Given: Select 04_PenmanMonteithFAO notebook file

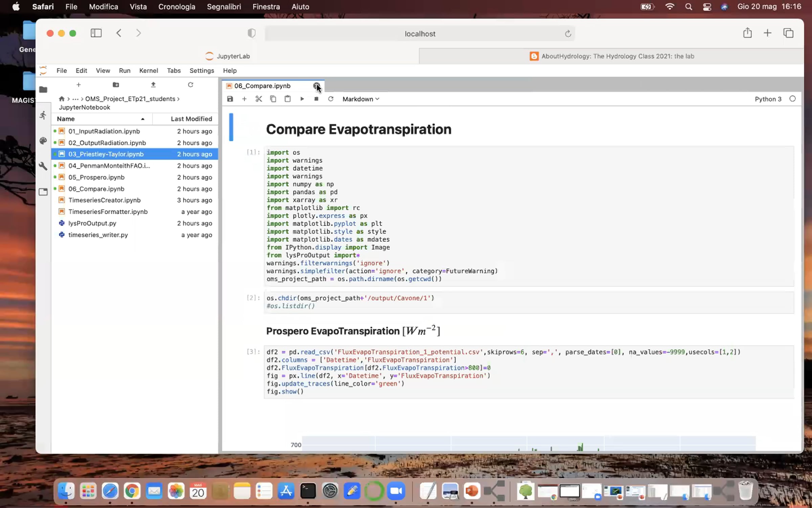Looking at the screenshot, I should click(135, 166).
